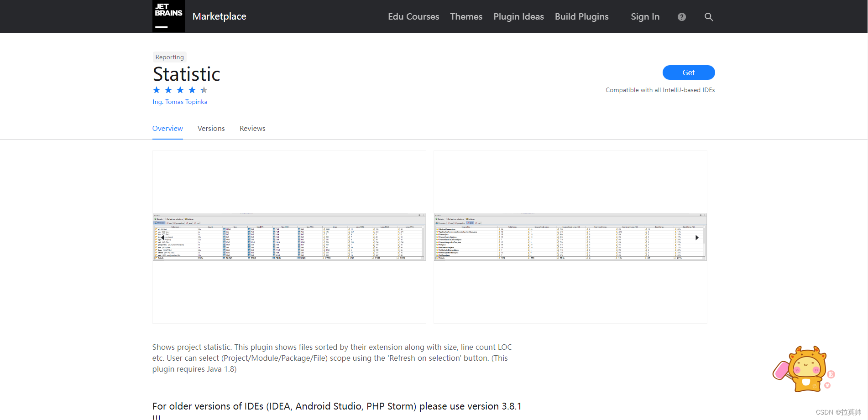
Task: Open the second plugin screenshot thumbnail
Action: click(570, 237)
